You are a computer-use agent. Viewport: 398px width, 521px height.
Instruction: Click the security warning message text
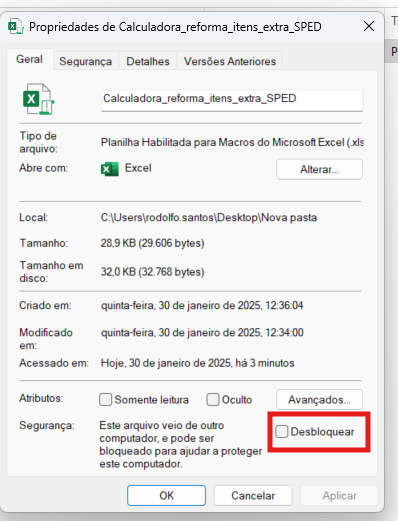pyautogui.click(x=180, y=445)
